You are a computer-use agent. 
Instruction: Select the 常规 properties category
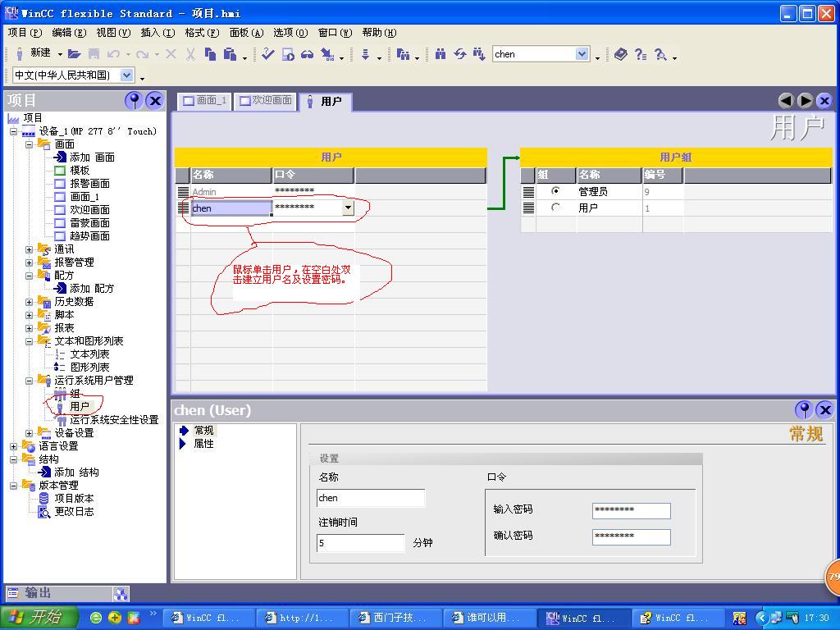203,430
